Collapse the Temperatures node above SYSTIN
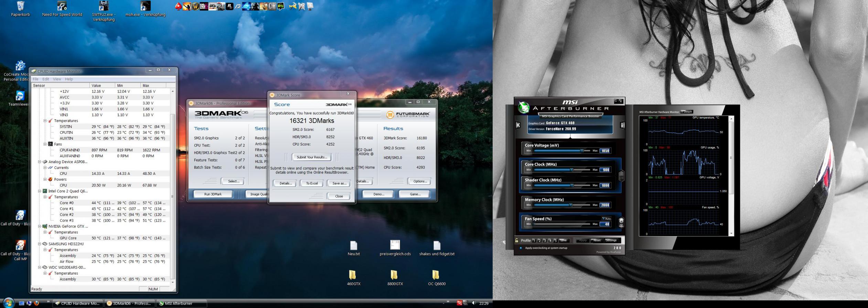This screenshot has width=868, height=308. (45, 121)
